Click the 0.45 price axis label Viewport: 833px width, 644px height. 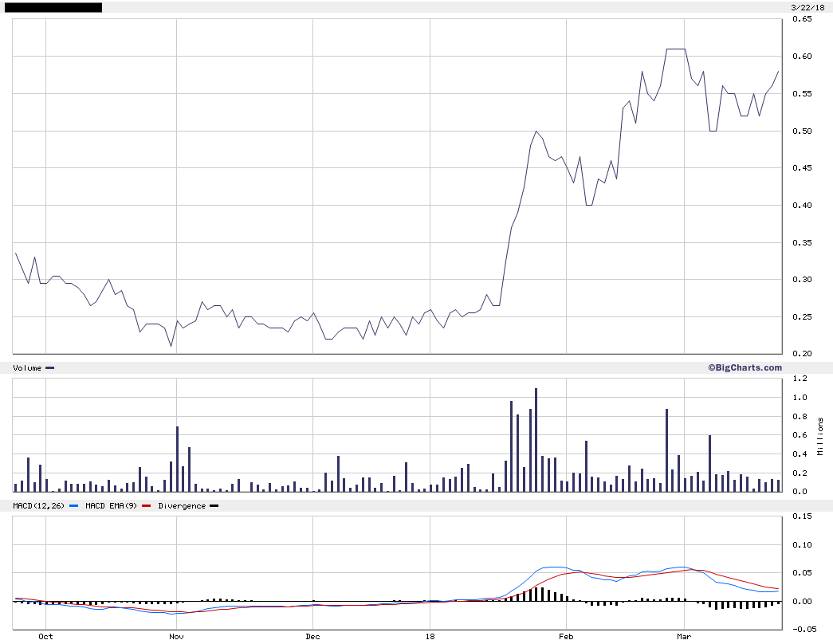coord(802,168)
